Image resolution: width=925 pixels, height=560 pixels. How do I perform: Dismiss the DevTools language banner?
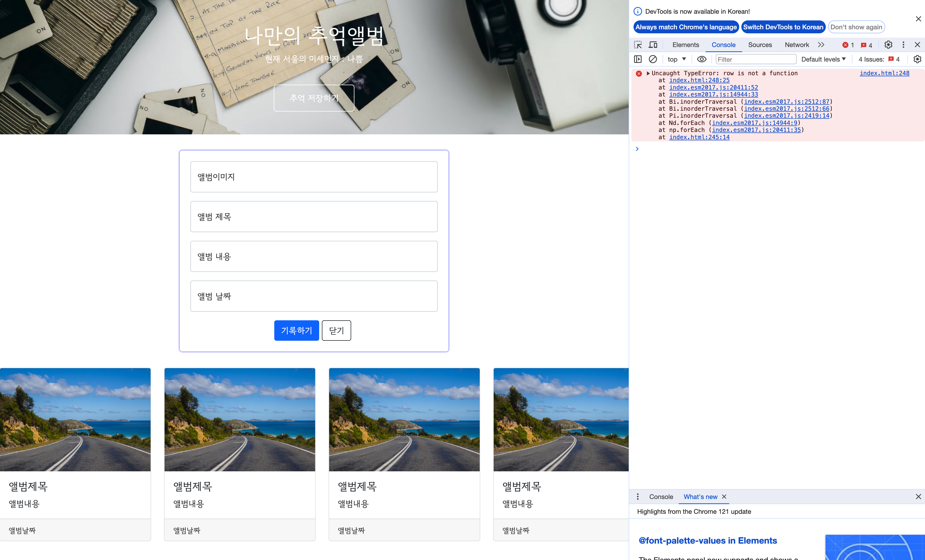tap(918, 19)
